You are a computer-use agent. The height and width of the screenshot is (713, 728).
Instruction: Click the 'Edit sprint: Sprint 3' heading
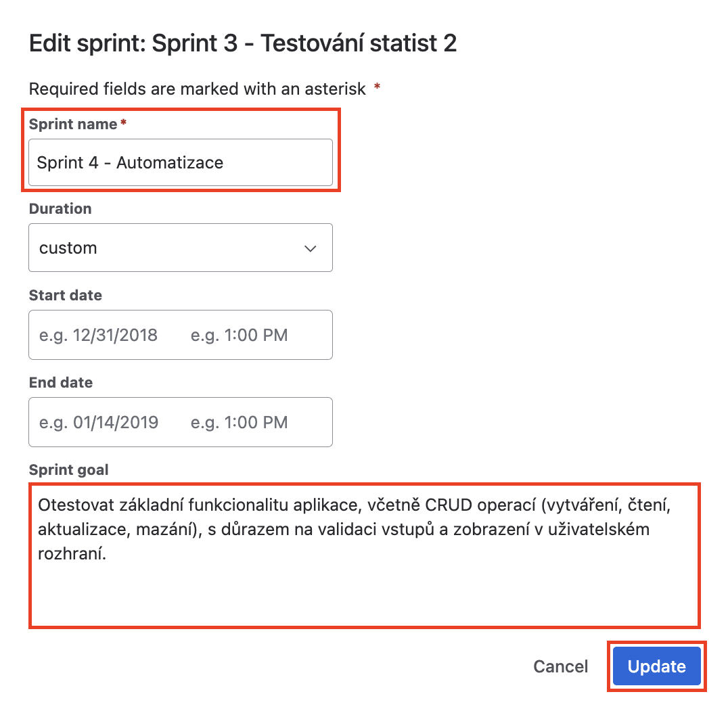click(x=243, y=43)
